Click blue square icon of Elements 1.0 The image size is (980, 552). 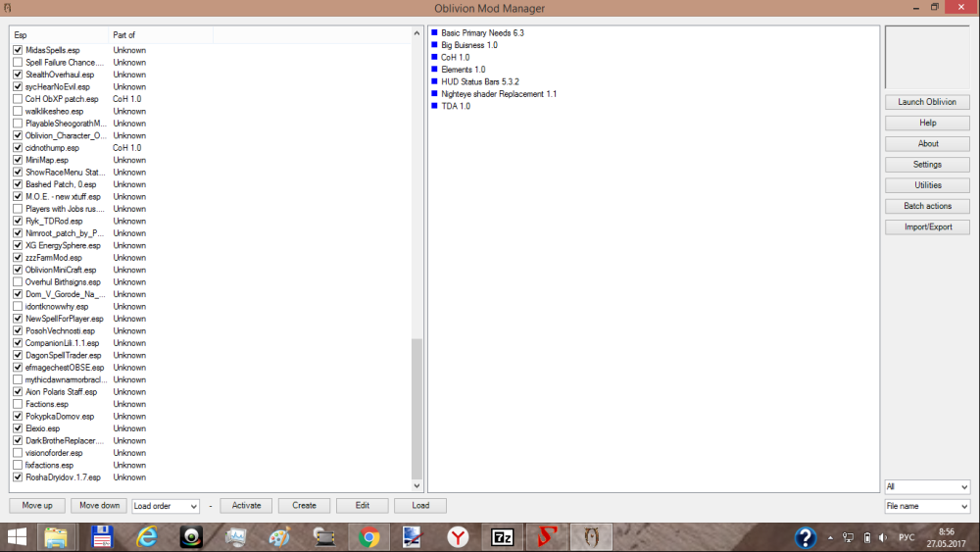(x=434, y=70)
